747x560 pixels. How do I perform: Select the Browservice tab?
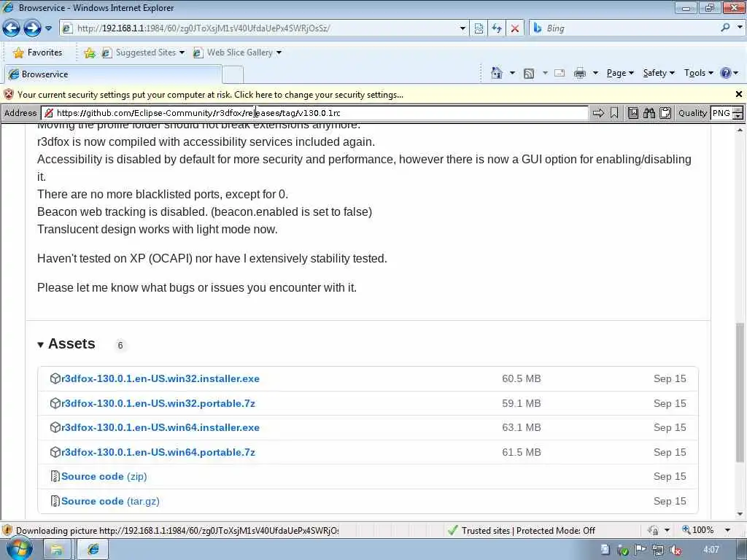113,74
